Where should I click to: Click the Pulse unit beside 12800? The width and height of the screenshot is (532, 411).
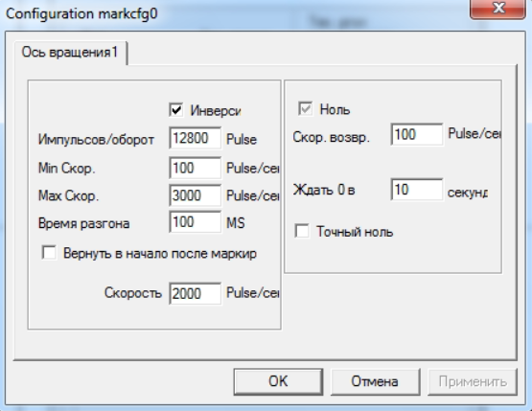click(x=242, y=139)
